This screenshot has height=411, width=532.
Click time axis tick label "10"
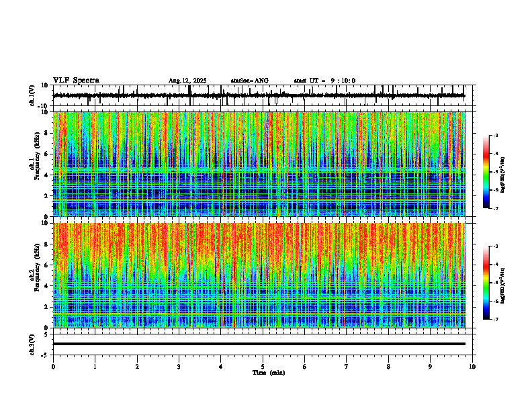click(x=472, y=367)
